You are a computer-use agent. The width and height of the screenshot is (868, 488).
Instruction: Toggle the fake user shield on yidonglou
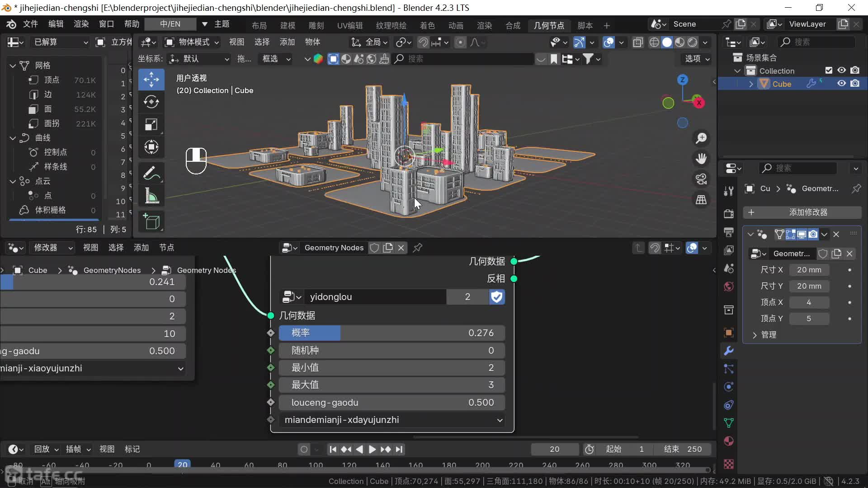coord(497,297)
